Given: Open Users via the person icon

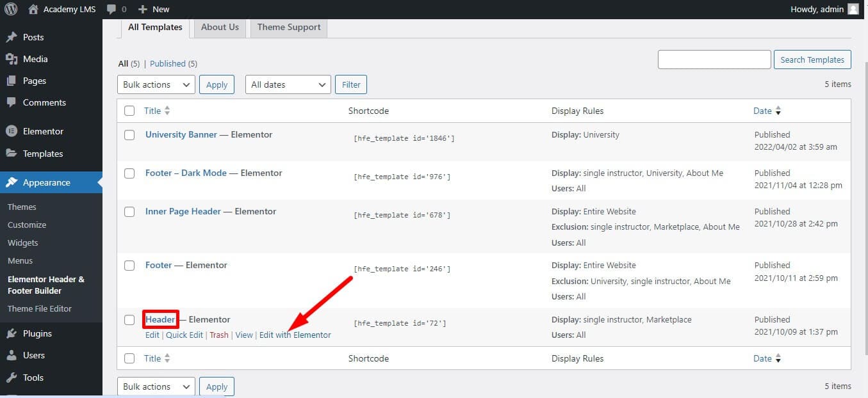Looking at the screenshot, I should 11,355.
